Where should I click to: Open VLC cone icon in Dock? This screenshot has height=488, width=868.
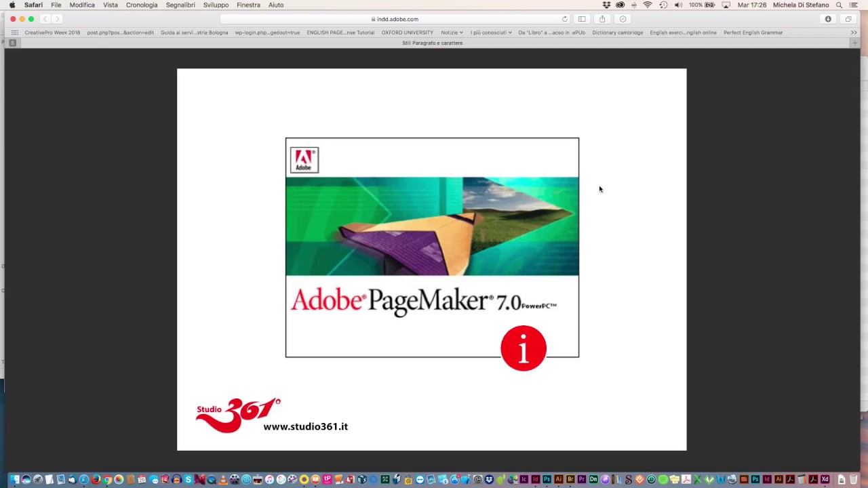(x=223, y=479)
